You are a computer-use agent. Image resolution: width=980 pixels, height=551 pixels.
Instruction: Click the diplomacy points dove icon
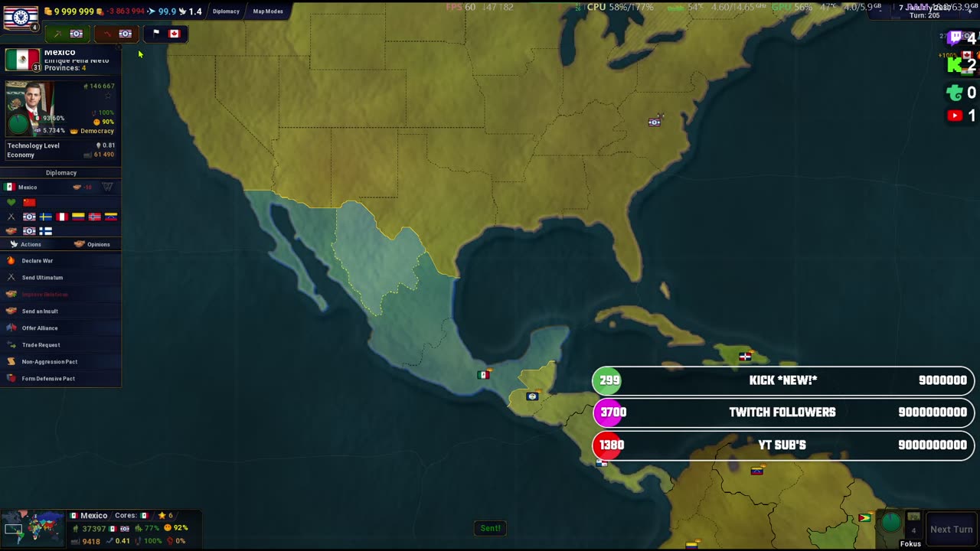point(182,11)
